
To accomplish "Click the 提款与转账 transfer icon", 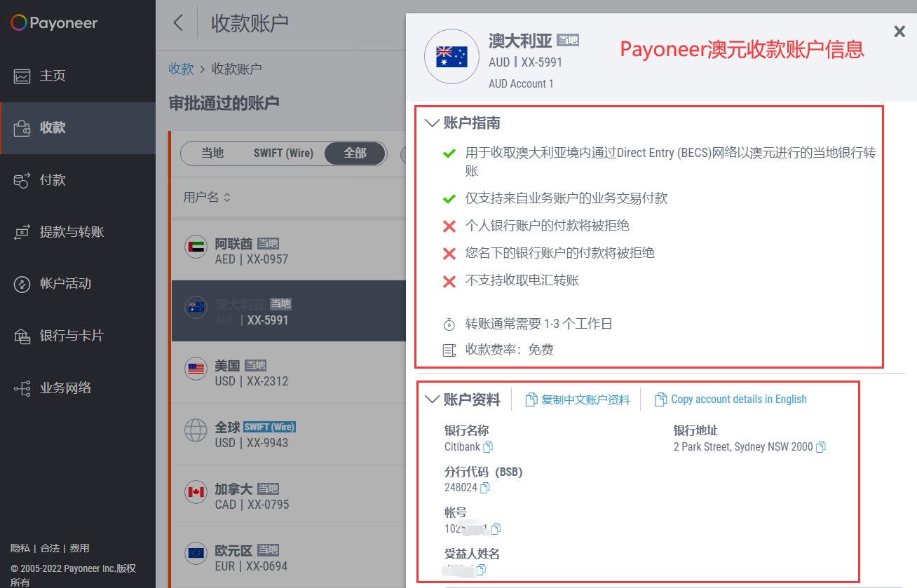I will [x=22, y=232].
